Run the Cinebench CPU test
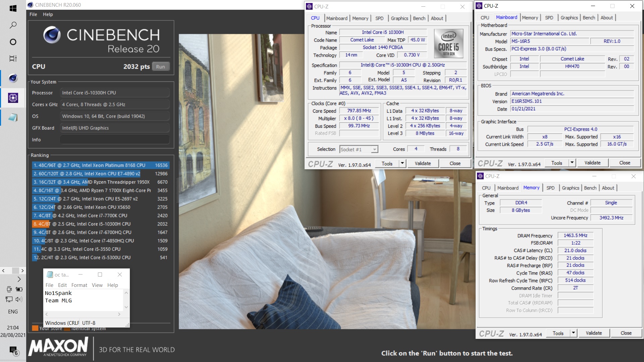Viewport: 644px width, 362px height. tap(161, 66)
